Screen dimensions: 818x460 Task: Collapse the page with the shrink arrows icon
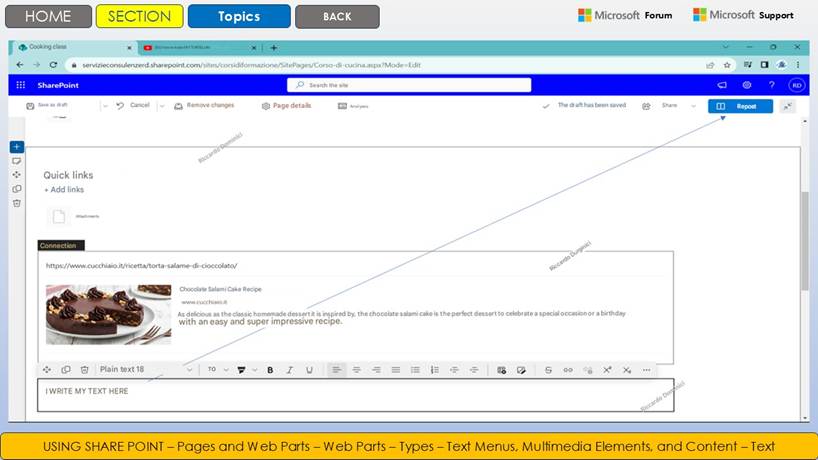[x=787, y=106]
